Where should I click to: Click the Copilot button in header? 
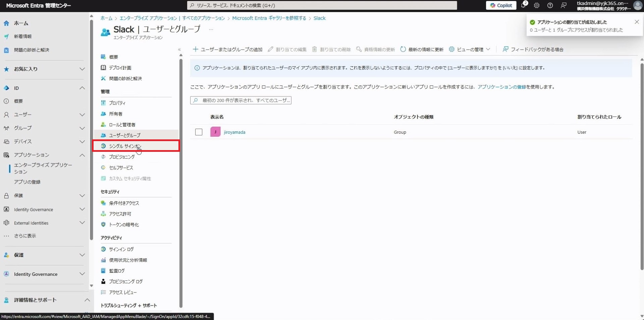[x=501, y=5]
